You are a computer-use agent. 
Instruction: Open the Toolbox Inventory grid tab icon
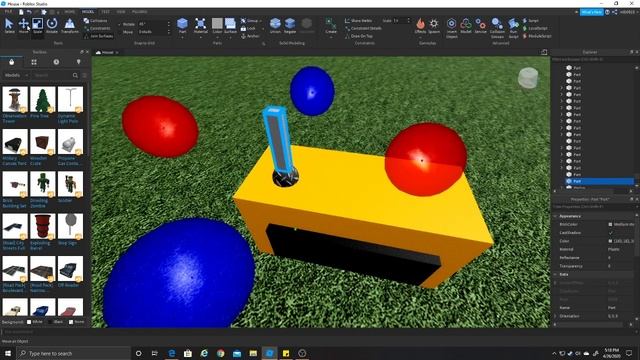(34, 62)
